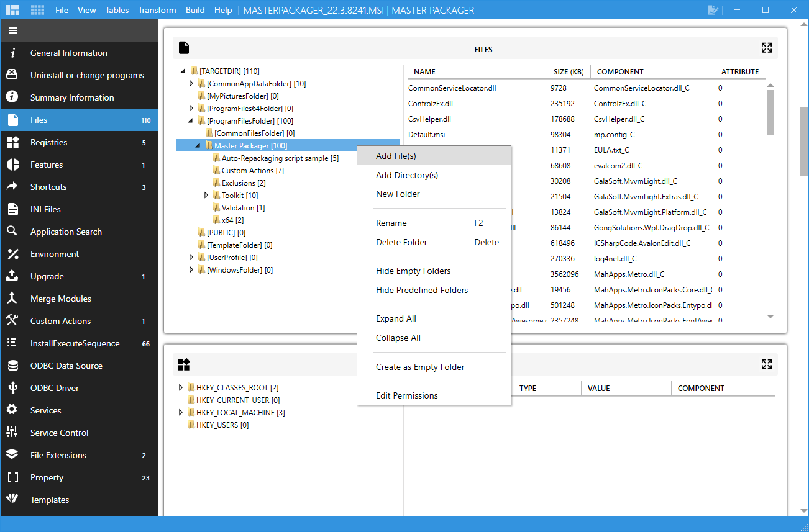Click the edit notes icon in title bar

click(x=713, y=10)
